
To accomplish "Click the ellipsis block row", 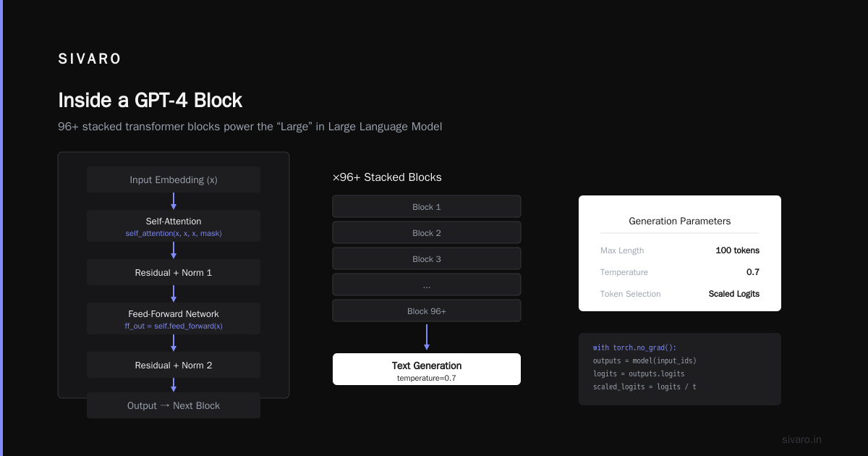I will point(427,285).
